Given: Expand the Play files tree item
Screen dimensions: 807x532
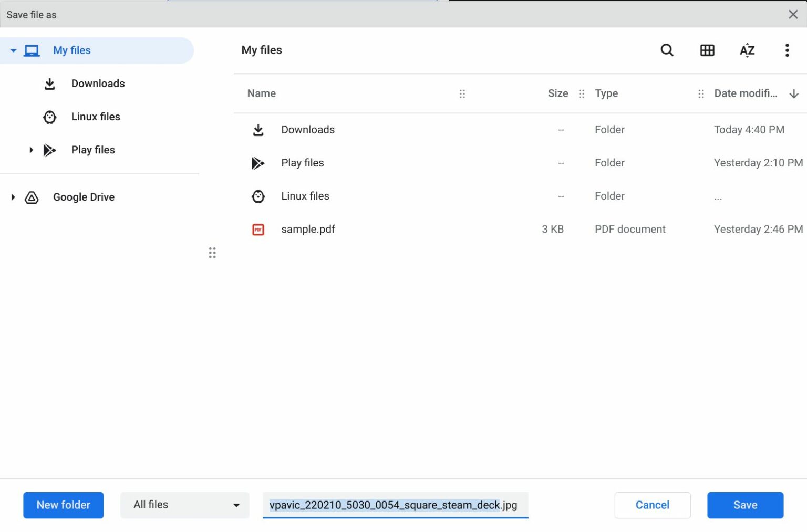Looking at the screenshot, I should coord(30,150).
